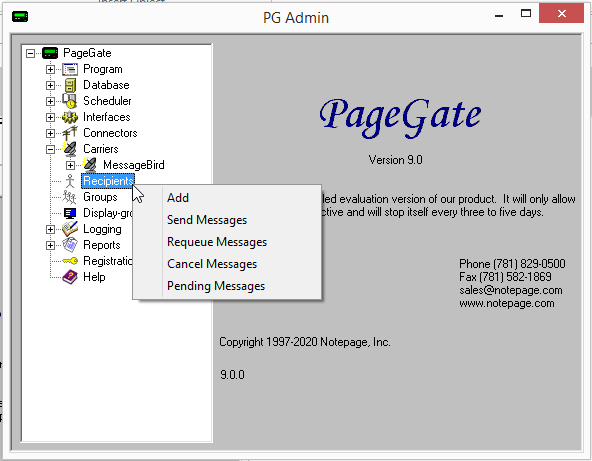Click the Connectors antenna icon
592x461 pixels.
(x=70, y=133)
